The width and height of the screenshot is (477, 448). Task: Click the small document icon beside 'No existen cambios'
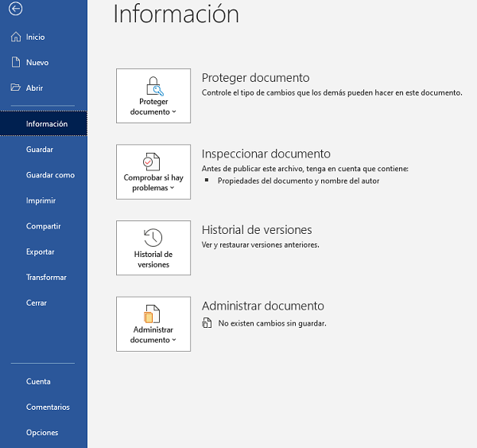207,323
